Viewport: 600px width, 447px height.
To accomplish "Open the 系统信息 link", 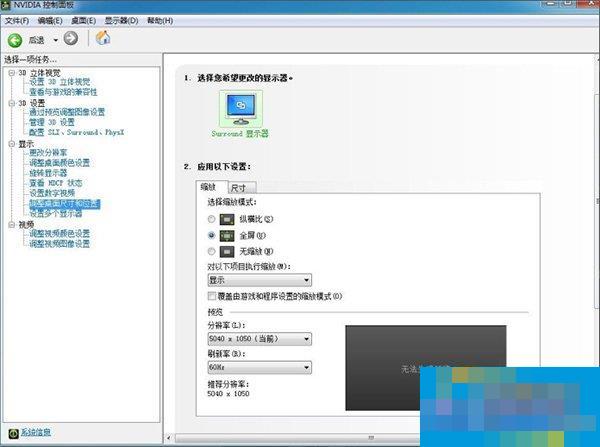I will coord(36,432).
